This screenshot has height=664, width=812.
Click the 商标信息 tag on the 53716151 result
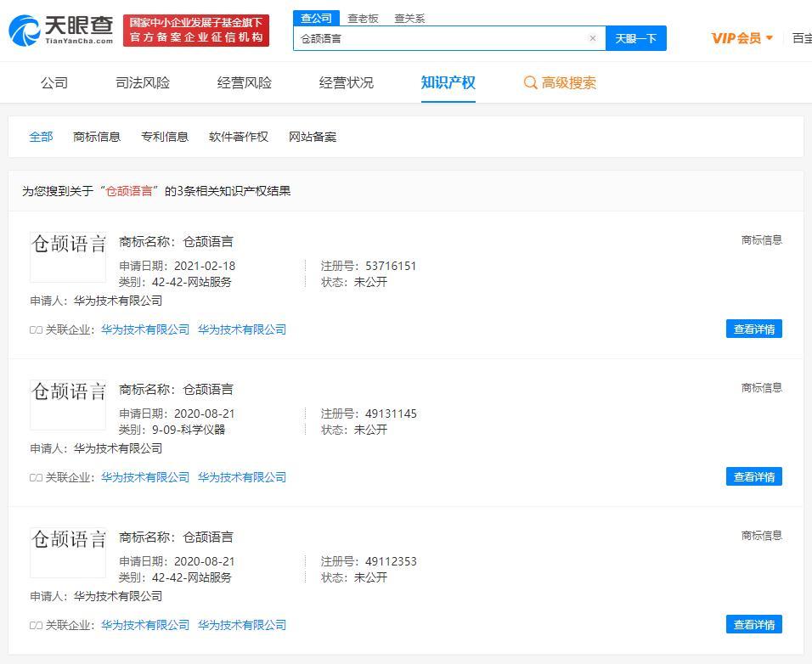(x=761, y=240)
